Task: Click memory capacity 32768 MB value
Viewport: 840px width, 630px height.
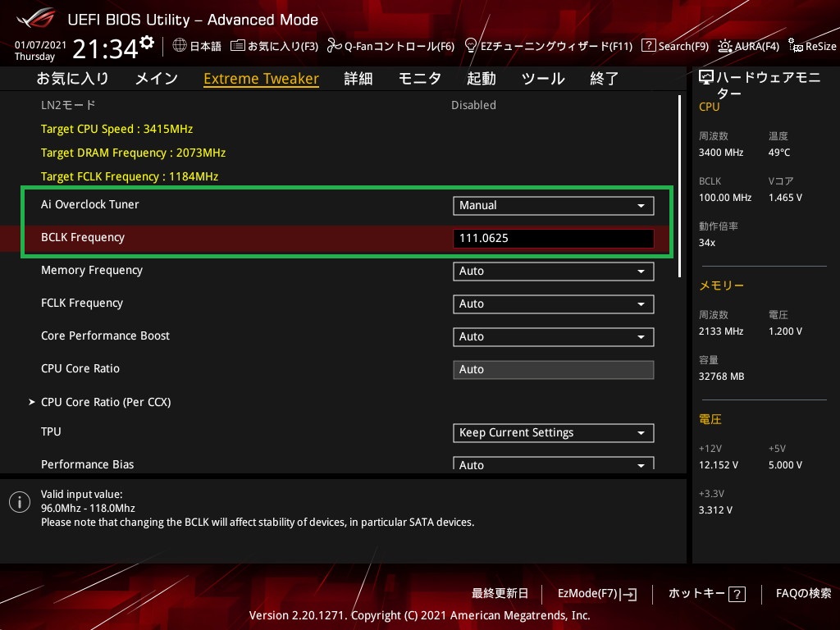Action: click(721, 377)
